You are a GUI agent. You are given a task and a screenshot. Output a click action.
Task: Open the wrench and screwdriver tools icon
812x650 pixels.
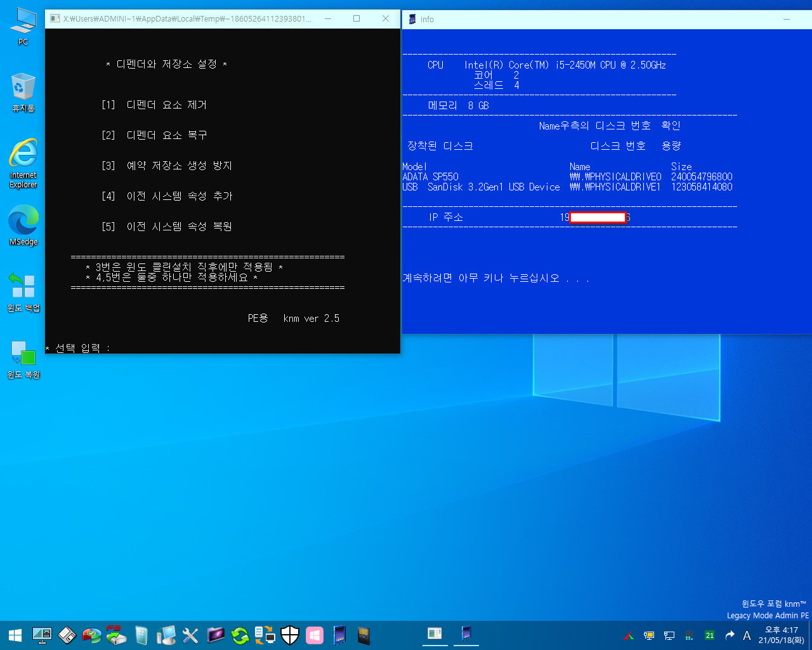(190, 635)
